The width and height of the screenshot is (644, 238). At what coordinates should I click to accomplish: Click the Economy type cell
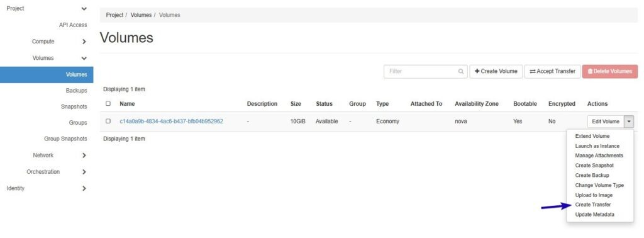pos(387,122)
